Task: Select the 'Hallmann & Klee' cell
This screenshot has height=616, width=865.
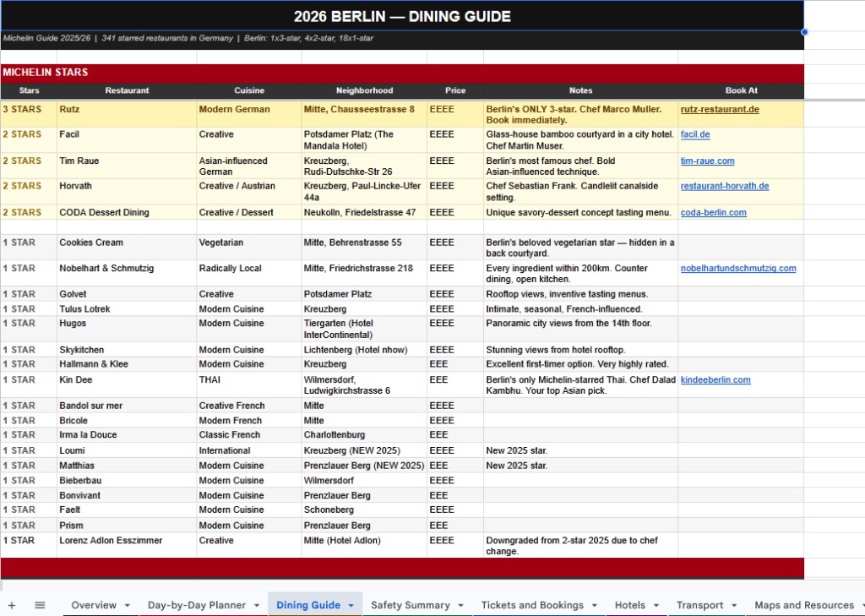Action: tap(127, 364)
